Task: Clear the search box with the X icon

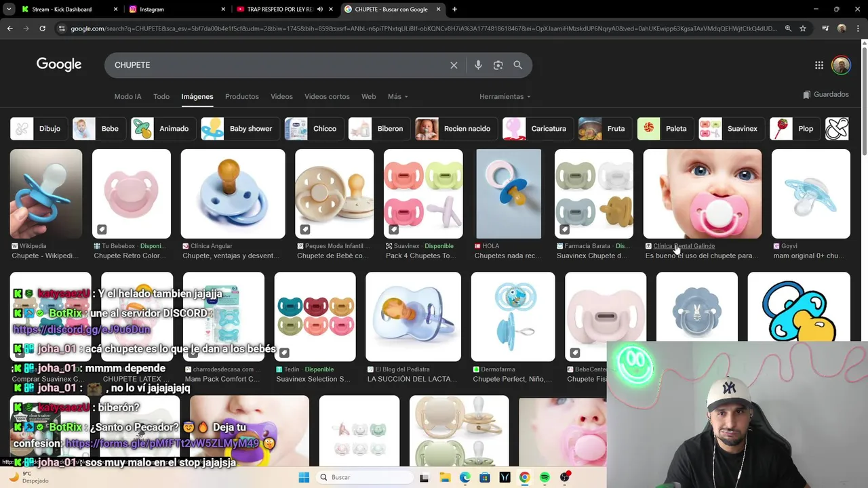Action: [454, 65]
